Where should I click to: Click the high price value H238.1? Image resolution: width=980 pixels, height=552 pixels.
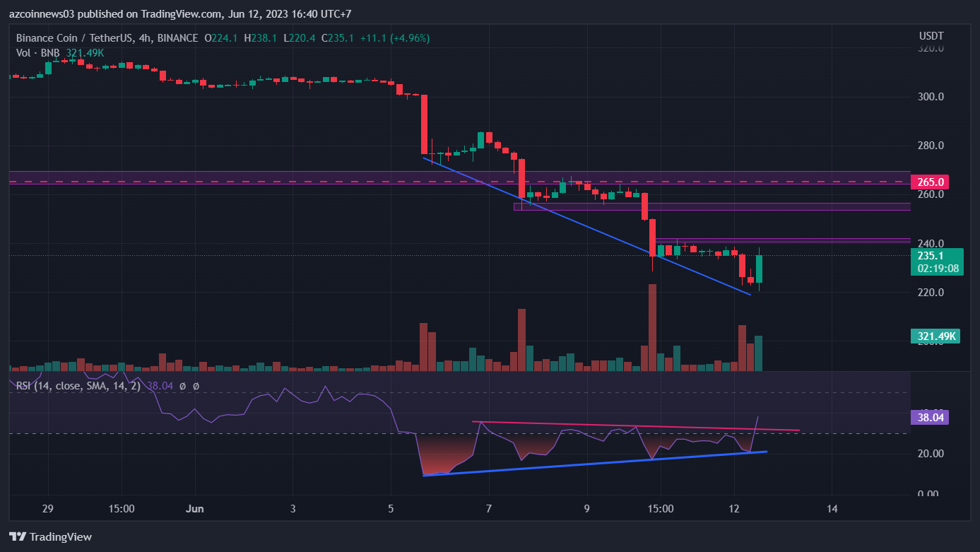[x=261, y=38]
